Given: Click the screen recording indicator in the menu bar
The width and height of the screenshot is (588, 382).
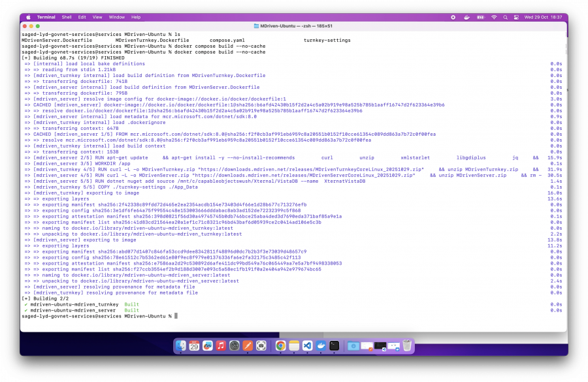Looking at the screenshot, I should click(453, 17).
